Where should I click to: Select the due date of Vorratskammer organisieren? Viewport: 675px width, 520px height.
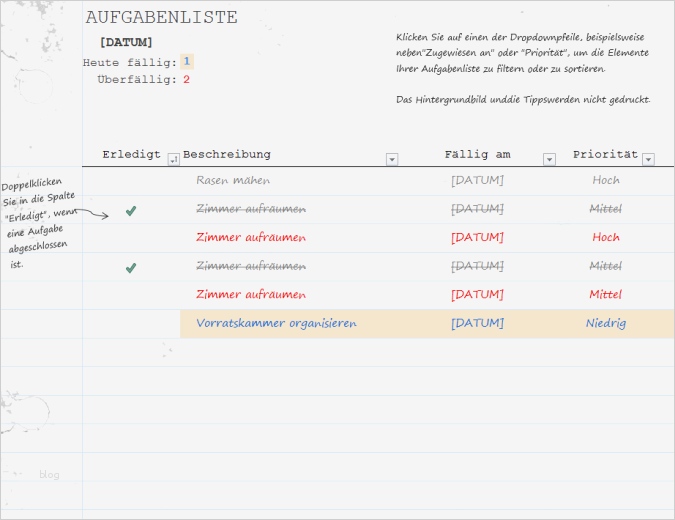[x=477, y=324]
